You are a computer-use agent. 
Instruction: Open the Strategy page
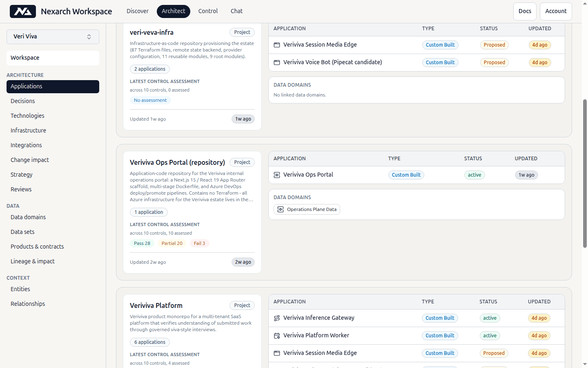click(x=53, y=175)
